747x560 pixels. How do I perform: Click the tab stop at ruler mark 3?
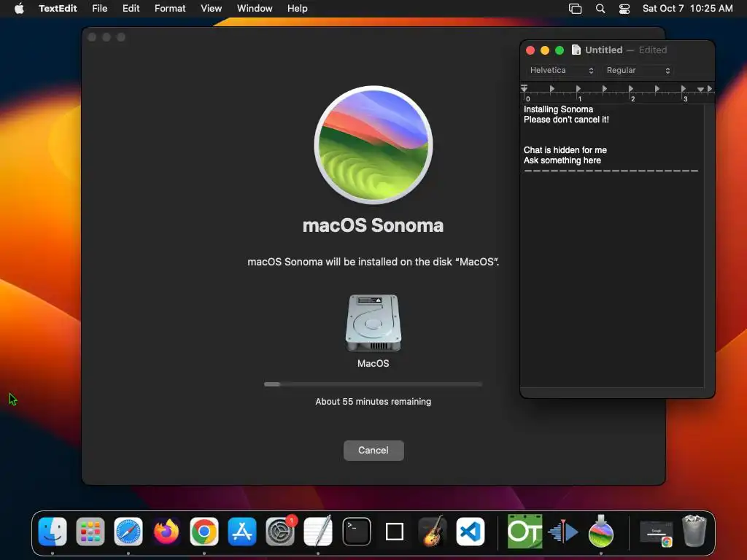(683, 88)
